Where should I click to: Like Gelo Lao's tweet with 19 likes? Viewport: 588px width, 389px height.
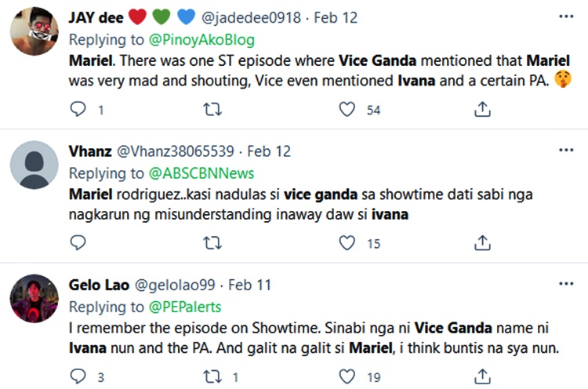(x=347, y=376)
